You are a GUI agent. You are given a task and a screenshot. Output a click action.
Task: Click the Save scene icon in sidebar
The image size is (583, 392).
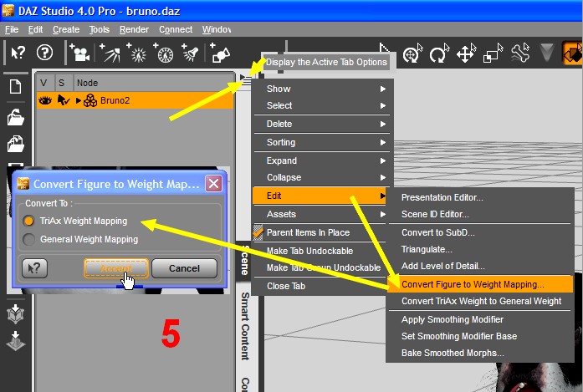[x=15, y=144]
